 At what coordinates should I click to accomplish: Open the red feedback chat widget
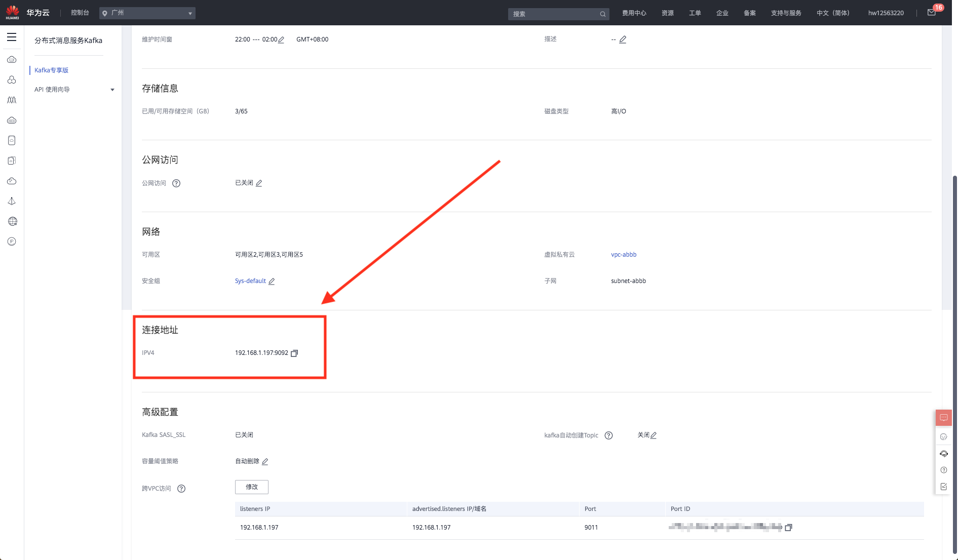(943, 418)
